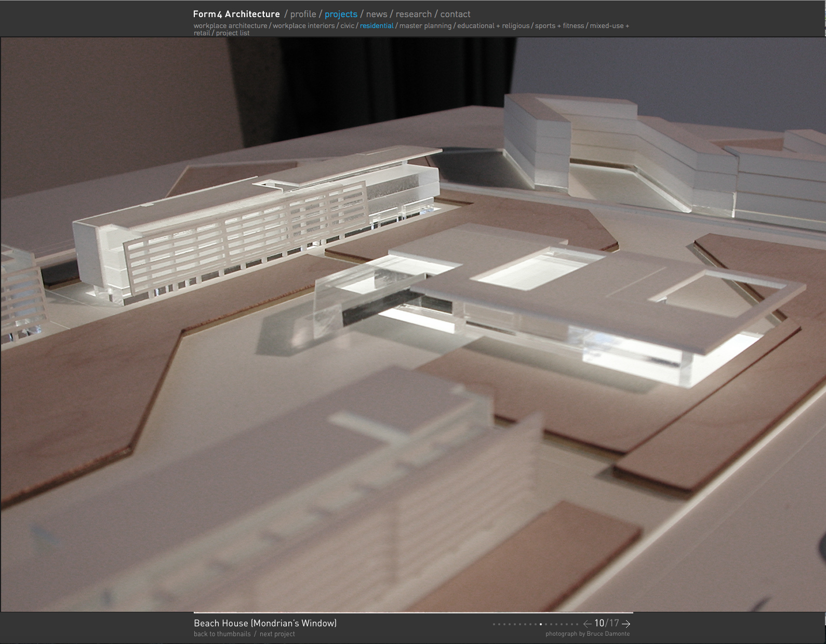Open the news menu item

(x=377, y=14)
